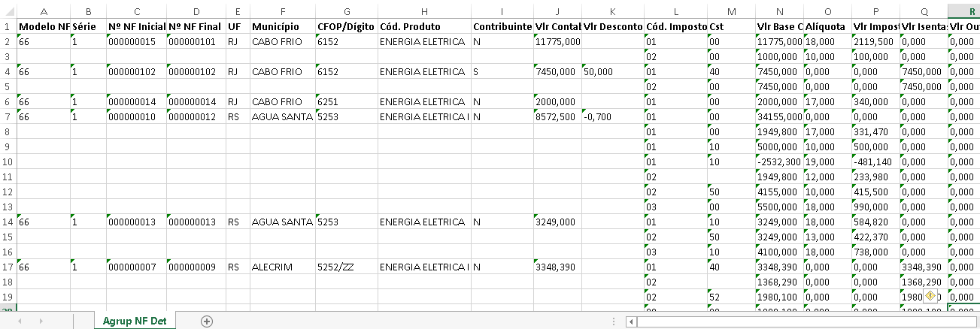Click the error warning indicator near row 19
Screen dimensions: 980x329
click(930, 297)
